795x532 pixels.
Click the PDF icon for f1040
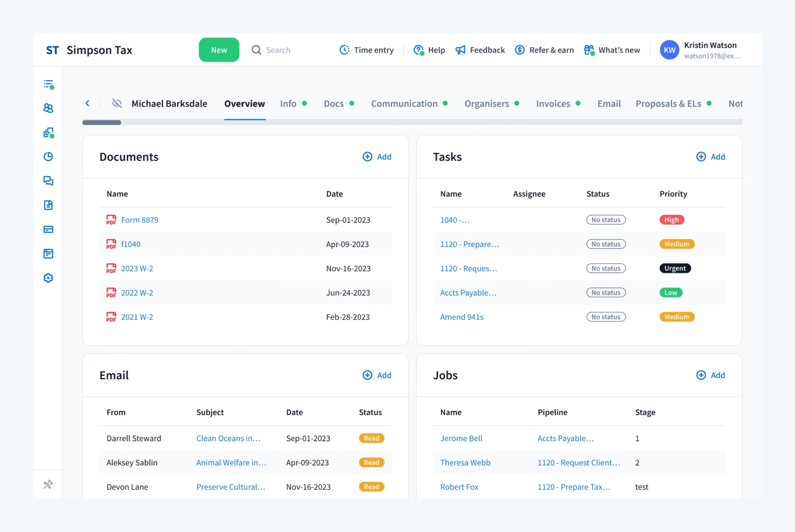coord(111,244)
